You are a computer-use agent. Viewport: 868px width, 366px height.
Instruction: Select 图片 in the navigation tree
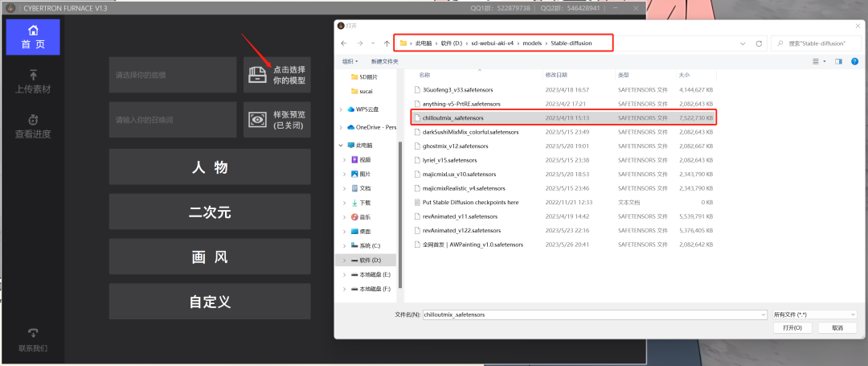pyautogui.click(x=362, y=174)
